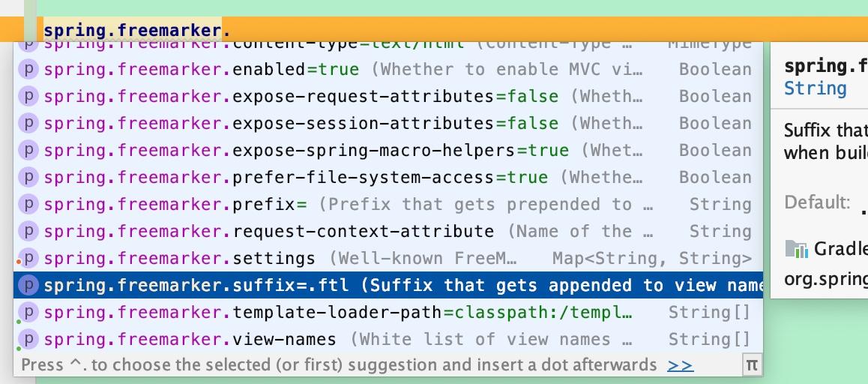The image size is (868, 384).
Task: Select the spring.freemarker.view-names entry
Action: tap(388, 339)
